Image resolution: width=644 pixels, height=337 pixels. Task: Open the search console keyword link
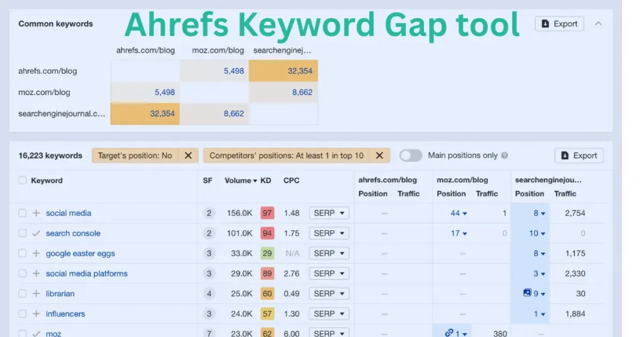[x=73, y=233]
